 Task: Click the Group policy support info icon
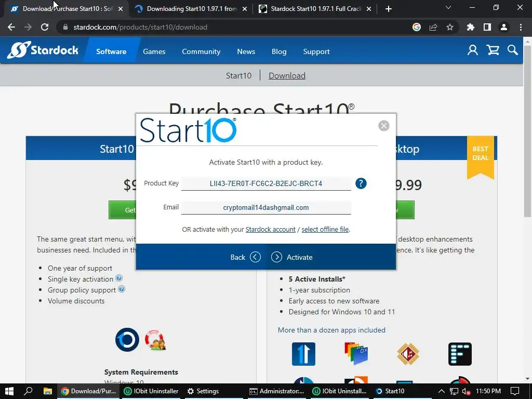click(x=122, y=289)
